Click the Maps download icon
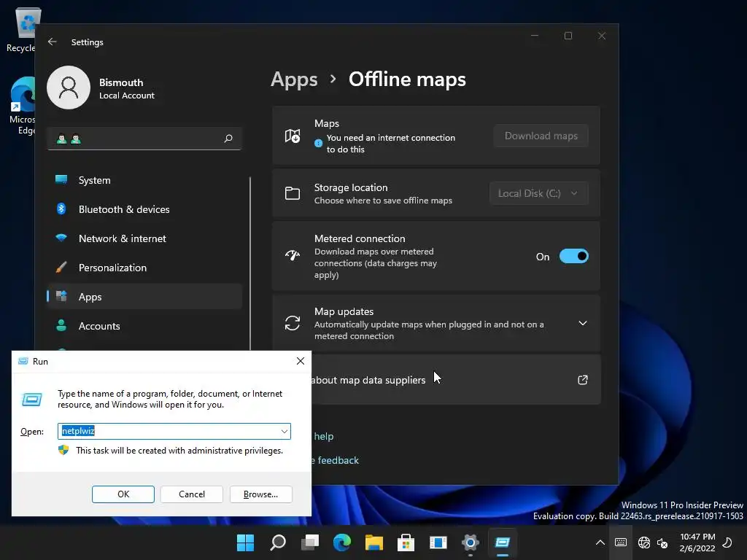The image size is (747, 560). click(x=292, y=136)
